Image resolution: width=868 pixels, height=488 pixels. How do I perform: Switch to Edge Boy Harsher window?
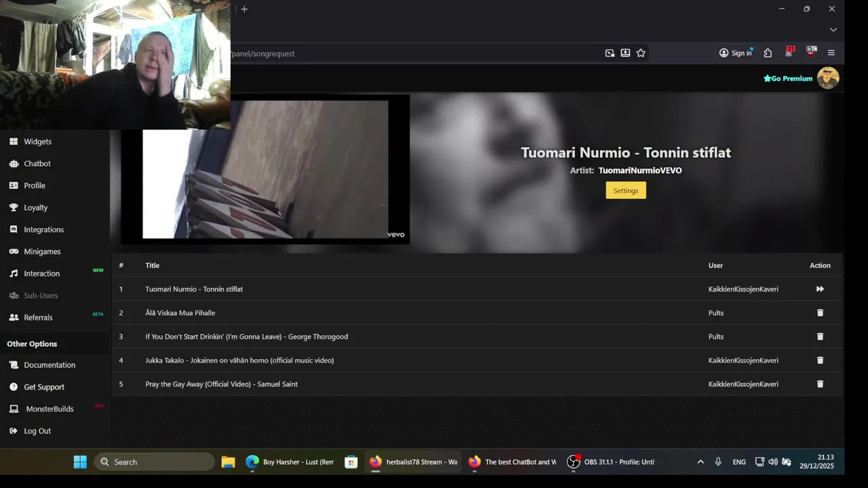click(290, 462)
